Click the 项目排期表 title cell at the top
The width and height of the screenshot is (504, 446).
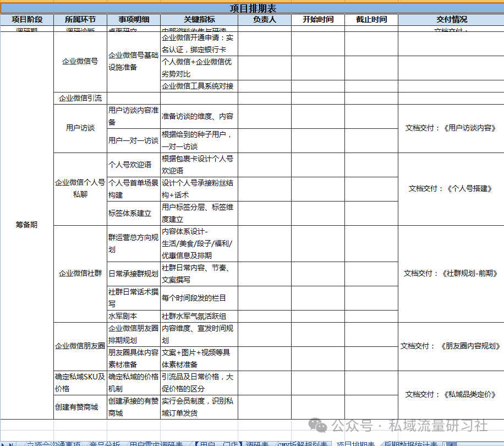click(x=253, y=8)
